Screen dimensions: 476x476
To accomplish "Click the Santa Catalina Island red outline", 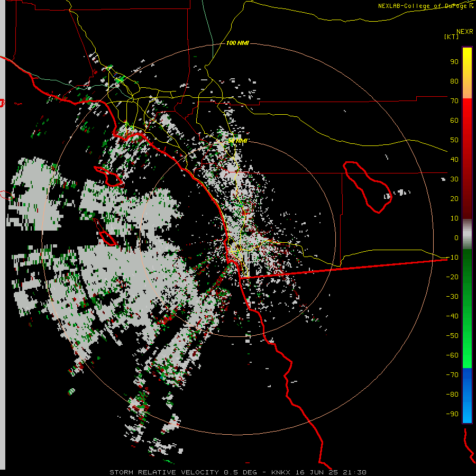I will (109, 176).
